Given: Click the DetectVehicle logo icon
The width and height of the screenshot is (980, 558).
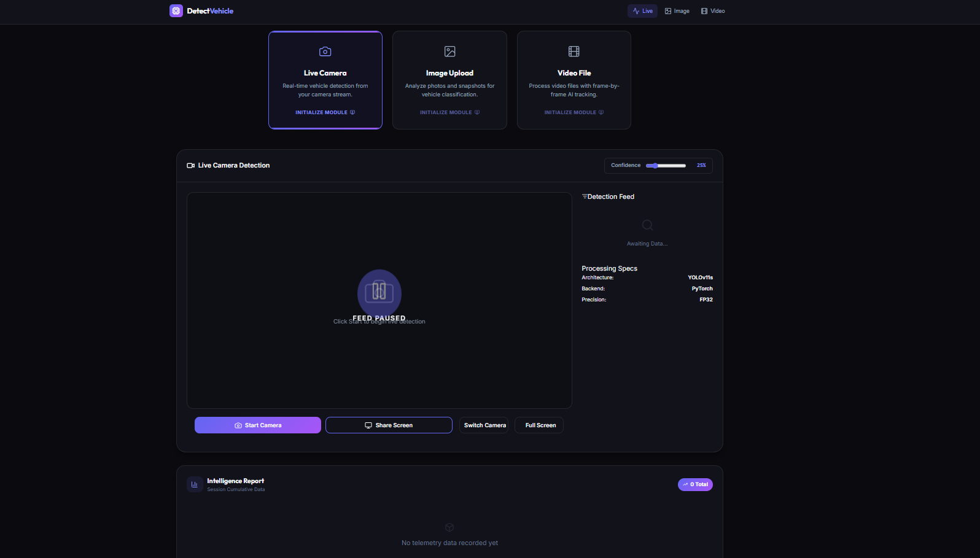Looking at the screenshot, I should [x=176, y=11].
